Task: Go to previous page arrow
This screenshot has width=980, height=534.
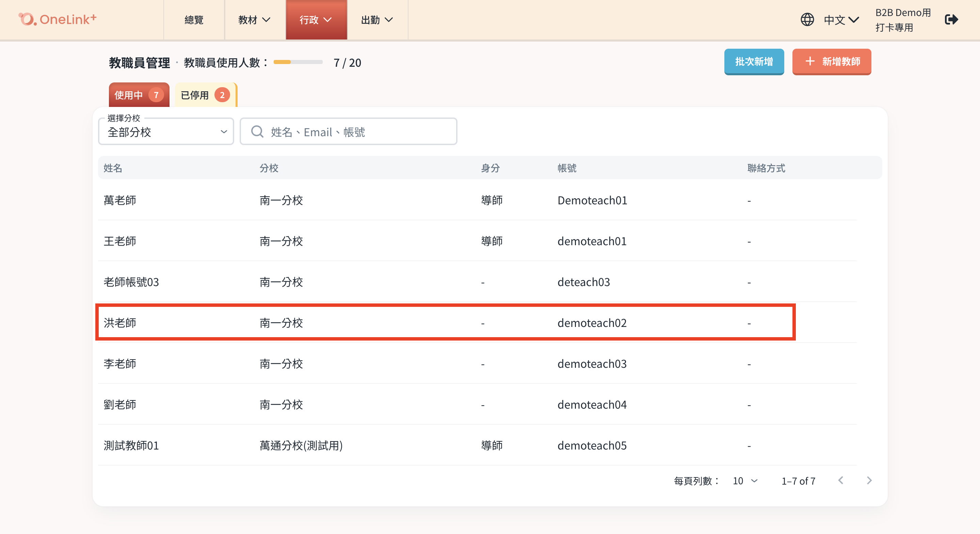Action: tap(841, 480)
